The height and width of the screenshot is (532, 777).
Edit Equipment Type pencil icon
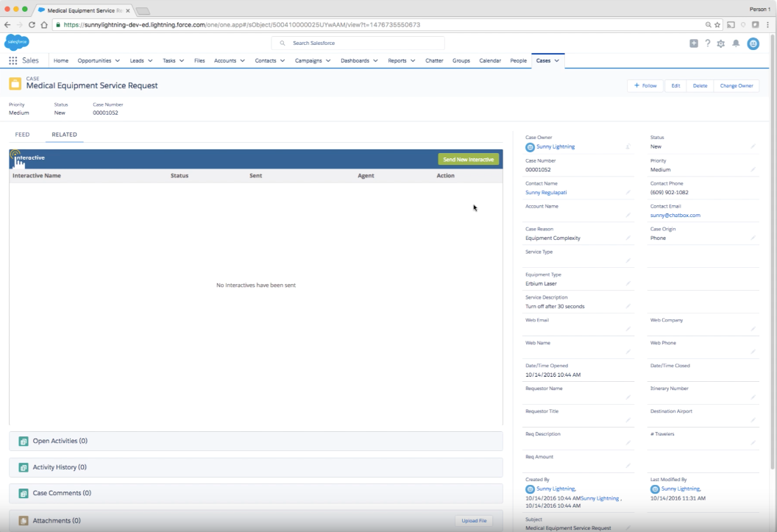[628, 283]
